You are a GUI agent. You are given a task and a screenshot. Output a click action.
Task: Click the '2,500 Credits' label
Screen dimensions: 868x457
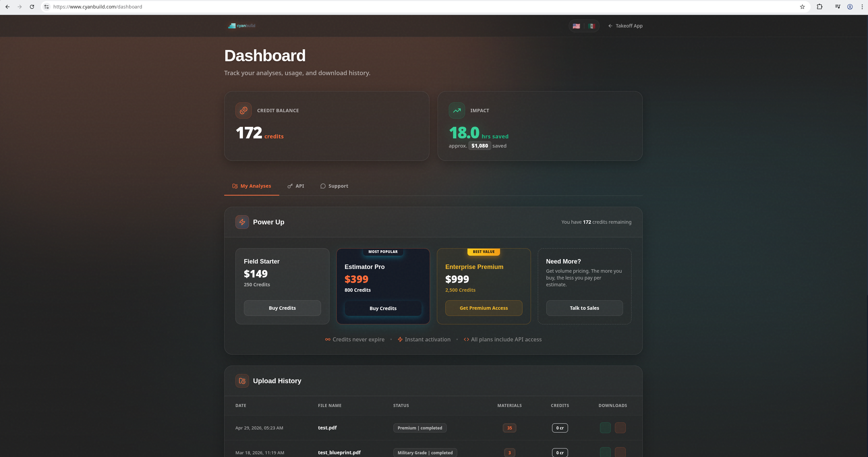point(460,290)
